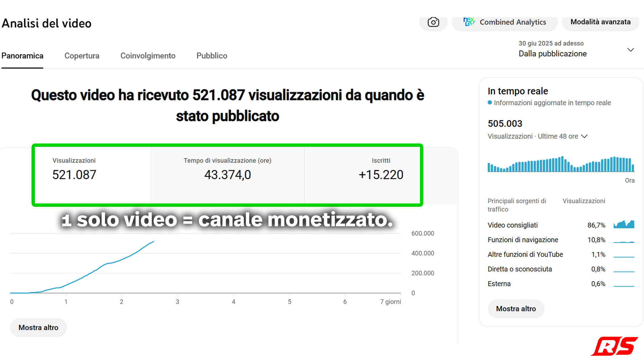Click the 7 giorni axis label
Image resolution: width=644 pixels, height=362 pixels.
click(x=390, y=302)
